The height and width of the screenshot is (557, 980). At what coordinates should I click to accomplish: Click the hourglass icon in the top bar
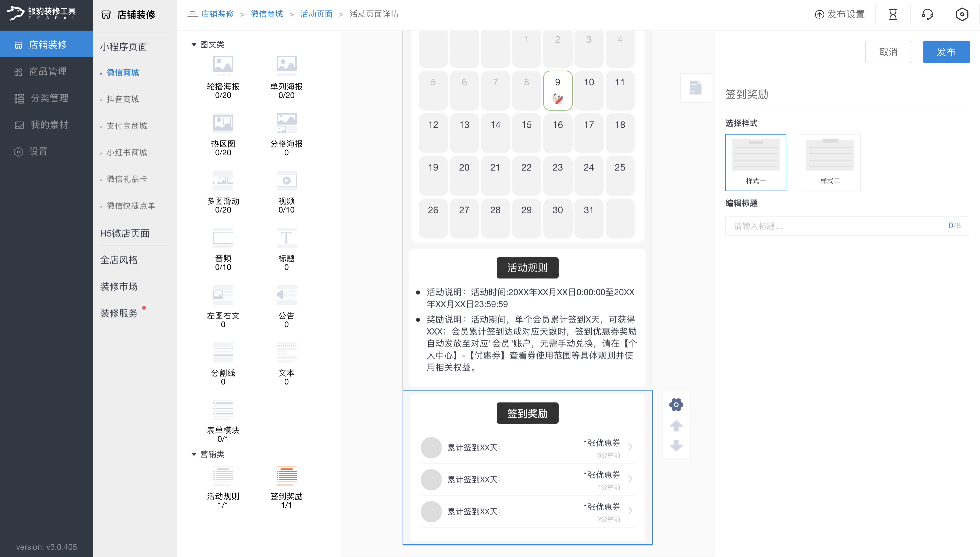[892, 15]
